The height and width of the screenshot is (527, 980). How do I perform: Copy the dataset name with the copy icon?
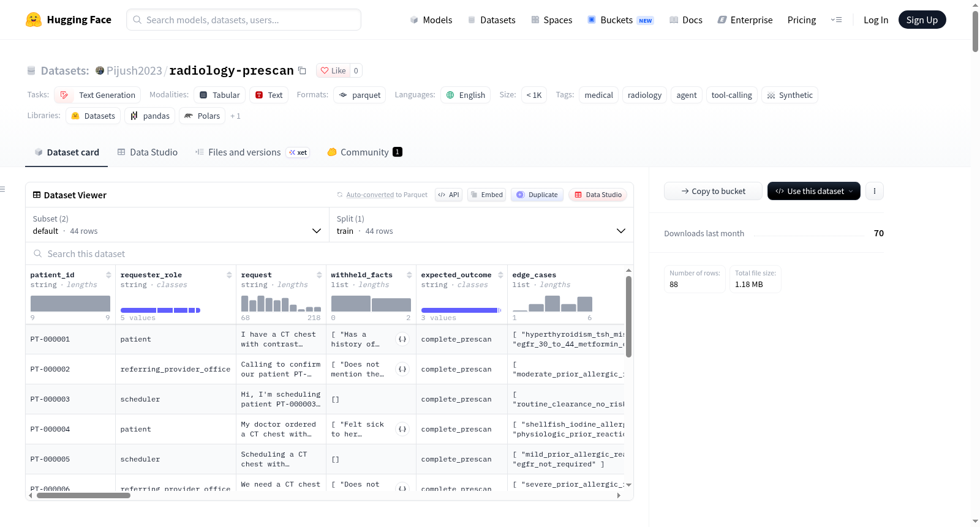[x=302, y=70]
